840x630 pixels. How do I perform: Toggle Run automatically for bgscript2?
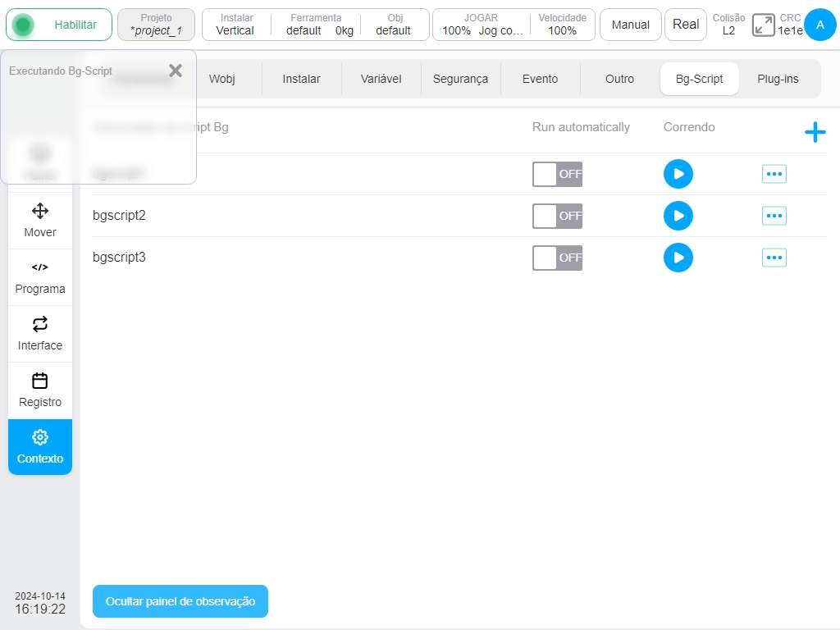[x=557, y=216]
